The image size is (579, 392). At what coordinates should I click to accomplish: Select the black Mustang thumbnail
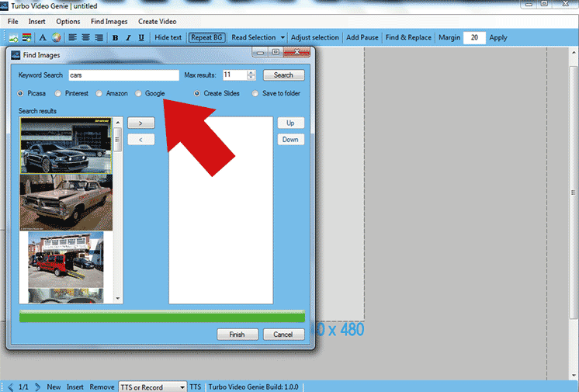tap(66, 146)
